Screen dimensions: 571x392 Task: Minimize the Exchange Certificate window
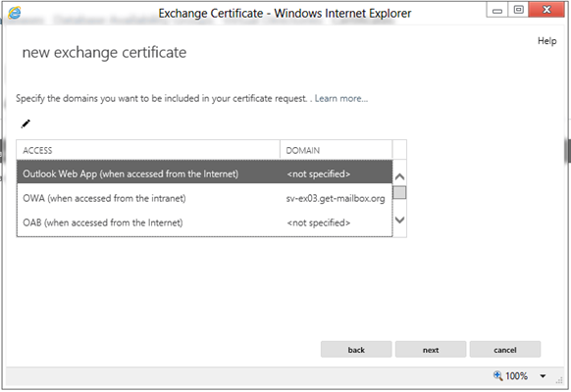(497, 10)
